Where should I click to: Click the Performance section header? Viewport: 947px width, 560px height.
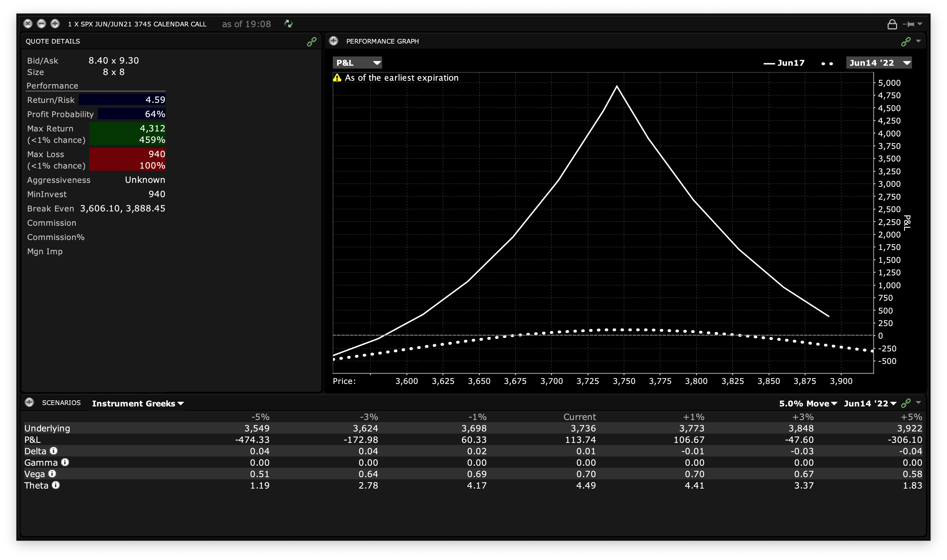pyautogui.click(x=52, y=86)
